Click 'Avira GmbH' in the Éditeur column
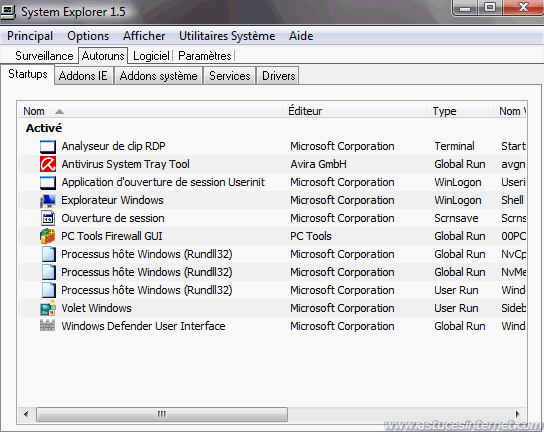Image resolution: width=544 pixels, height=432 pixels. [x=318, y=164]
